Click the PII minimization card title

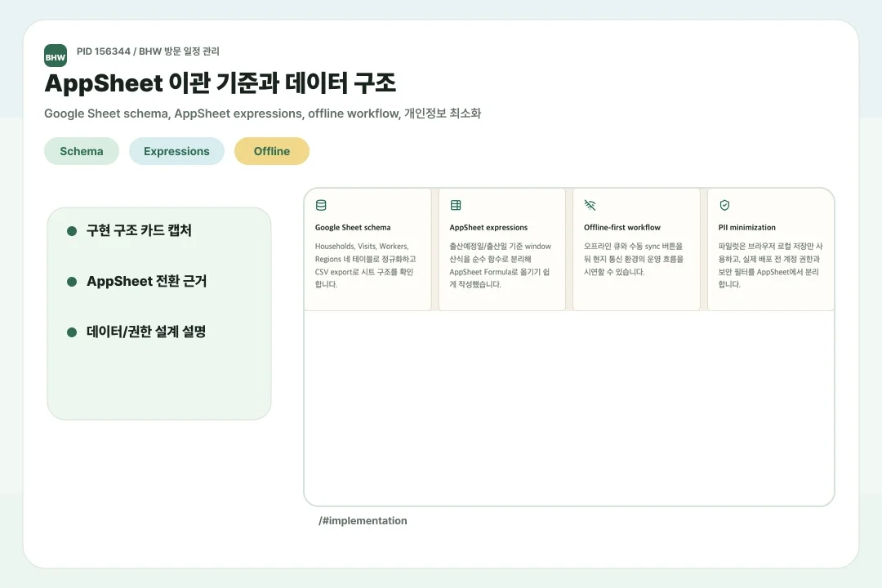pos(747,227)
